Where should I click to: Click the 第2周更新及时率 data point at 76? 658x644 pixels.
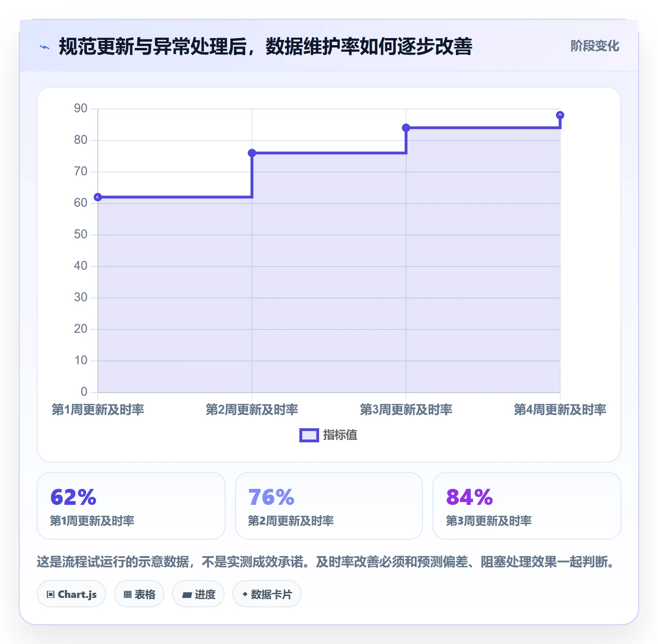click(252, 153)
